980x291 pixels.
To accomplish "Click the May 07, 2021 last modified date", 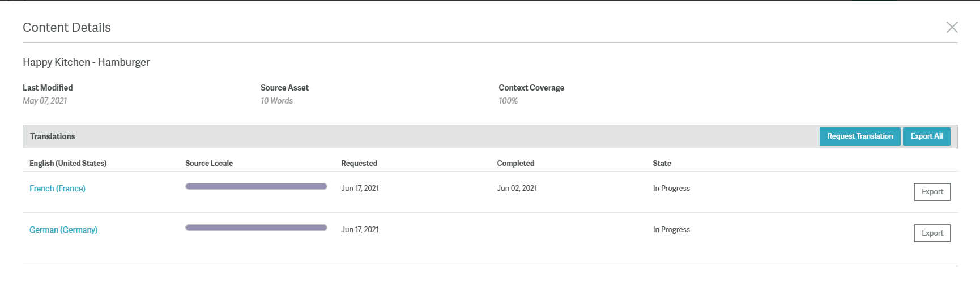I will click(45, 101).
